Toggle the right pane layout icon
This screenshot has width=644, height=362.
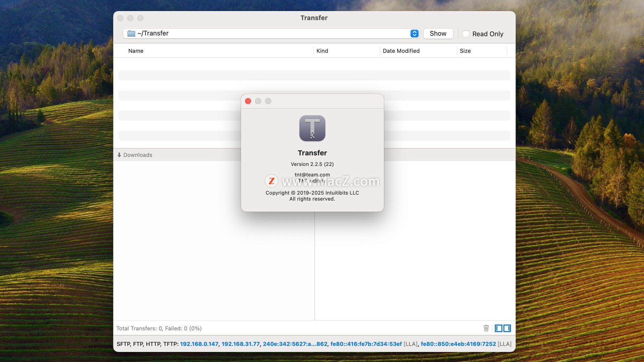coord(507,328)
